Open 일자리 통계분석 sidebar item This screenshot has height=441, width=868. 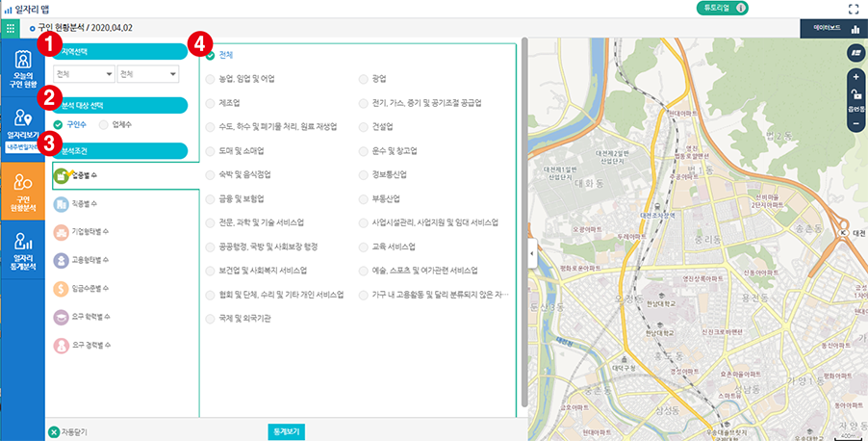pos(23,251)
